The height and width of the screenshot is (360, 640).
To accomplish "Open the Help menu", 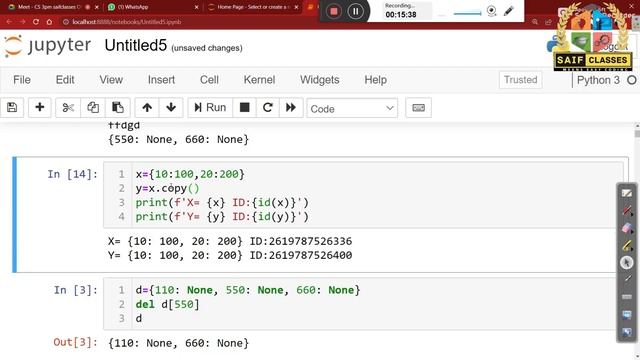I will point(376,80).
